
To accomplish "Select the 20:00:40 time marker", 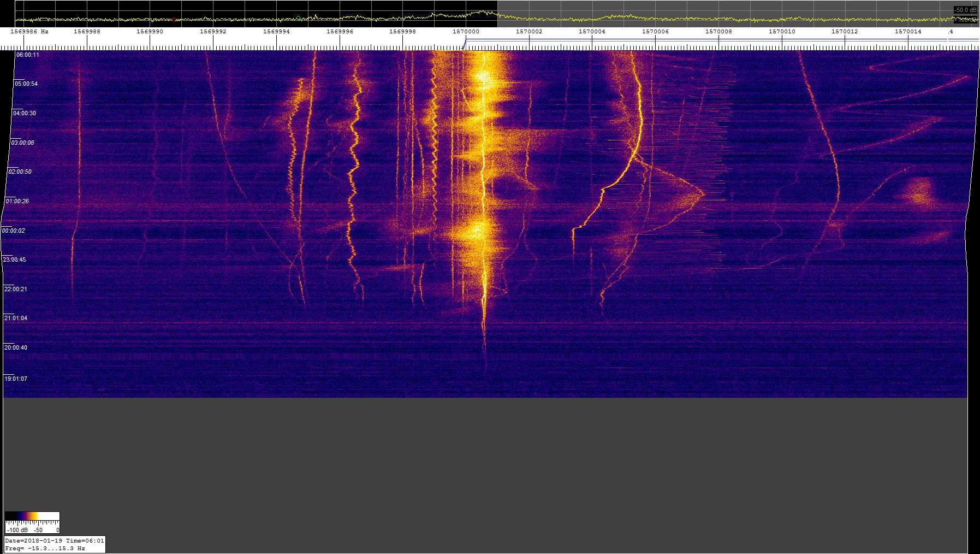I will click(x=16, y=348).
